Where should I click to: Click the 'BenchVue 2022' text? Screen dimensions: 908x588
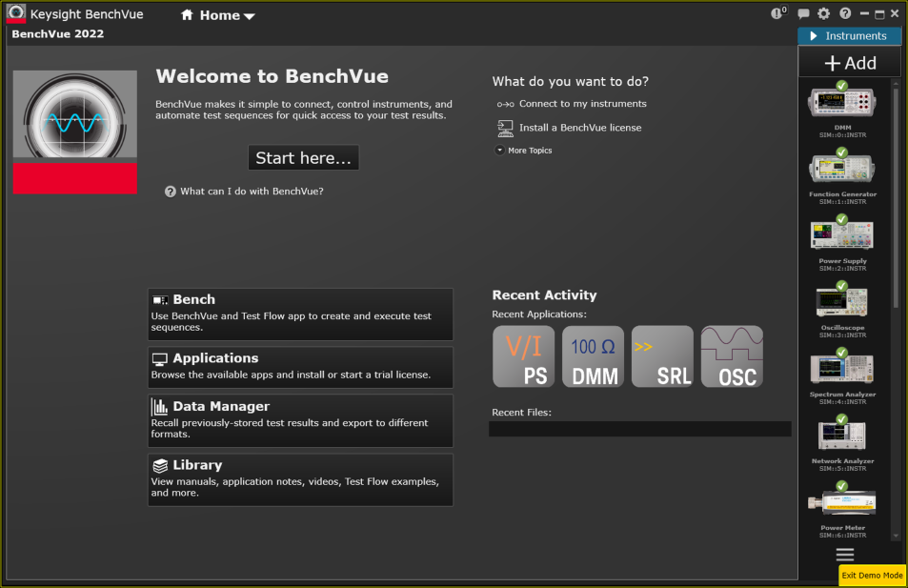(58, 33)
